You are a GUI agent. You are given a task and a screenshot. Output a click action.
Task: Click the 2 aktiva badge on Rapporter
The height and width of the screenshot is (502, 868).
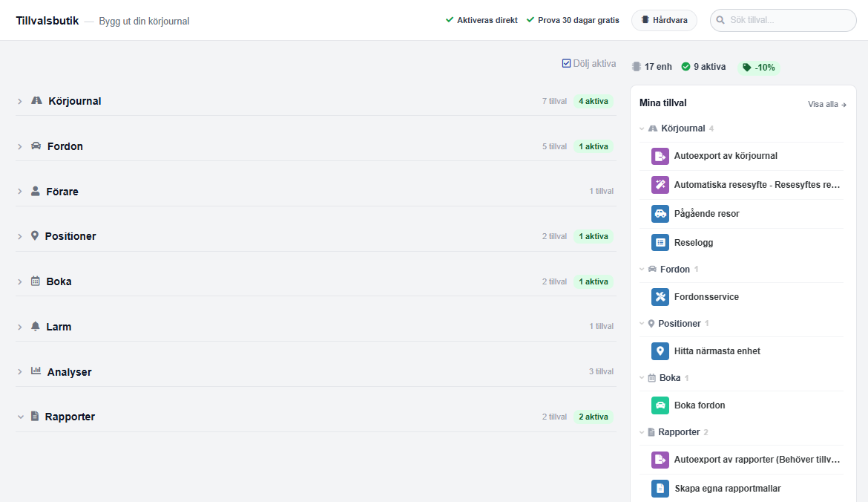click(x=594, y=417)
